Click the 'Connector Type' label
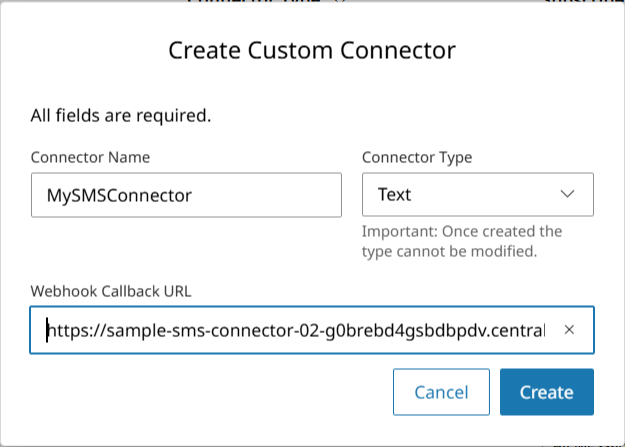625x447 pixels. [x=417, y=158]
